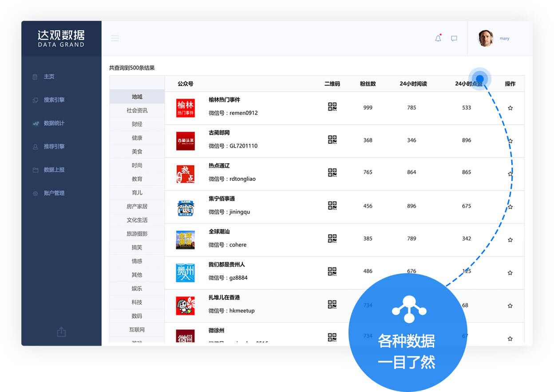554x392 pixels.
Task: Click the export icon in sidebar bottom
Action: coord(61,332)
